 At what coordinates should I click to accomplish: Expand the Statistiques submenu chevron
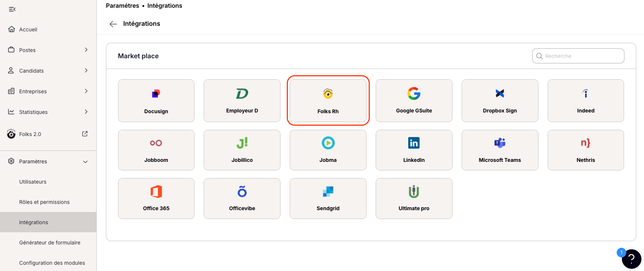(86, 112)
